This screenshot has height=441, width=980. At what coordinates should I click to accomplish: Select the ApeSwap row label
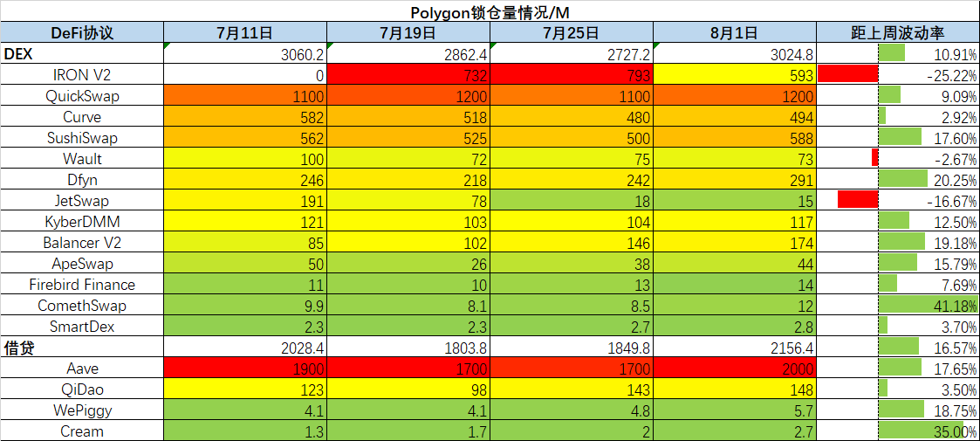click(x=82, y=264)
